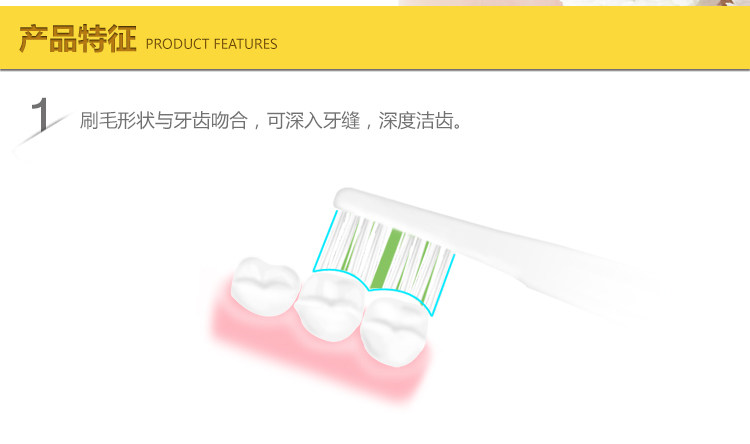
Task: Select the middle tooth under the bristles
Action: tap(330, 306)
